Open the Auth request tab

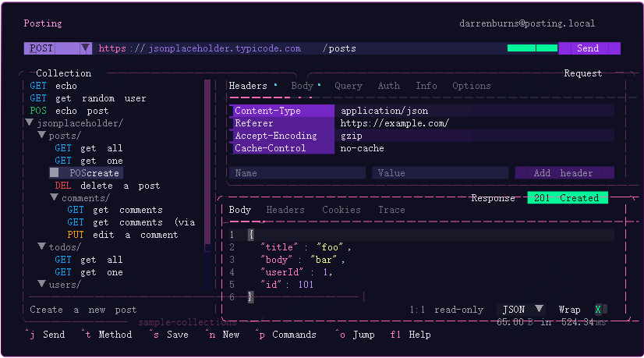(x=388, y=86)
